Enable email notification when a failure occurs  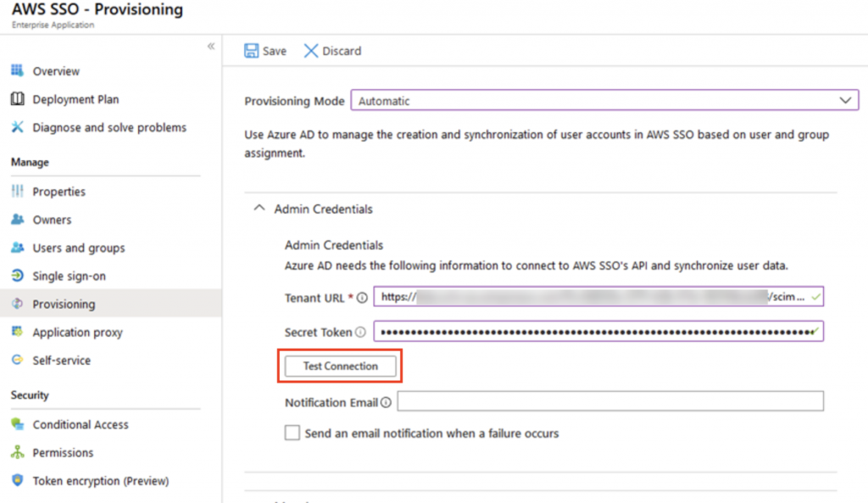(292, 433)
